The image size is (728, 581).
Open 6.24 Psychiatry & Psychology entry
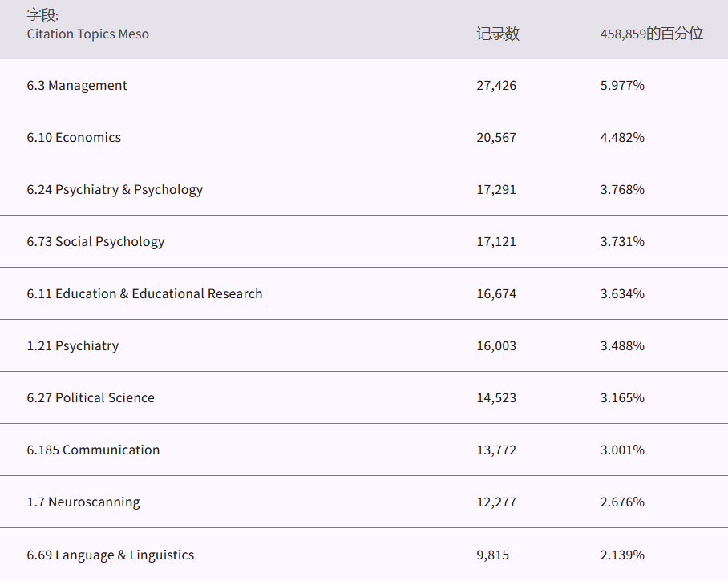pyautogui.click(x=115, y=190)
